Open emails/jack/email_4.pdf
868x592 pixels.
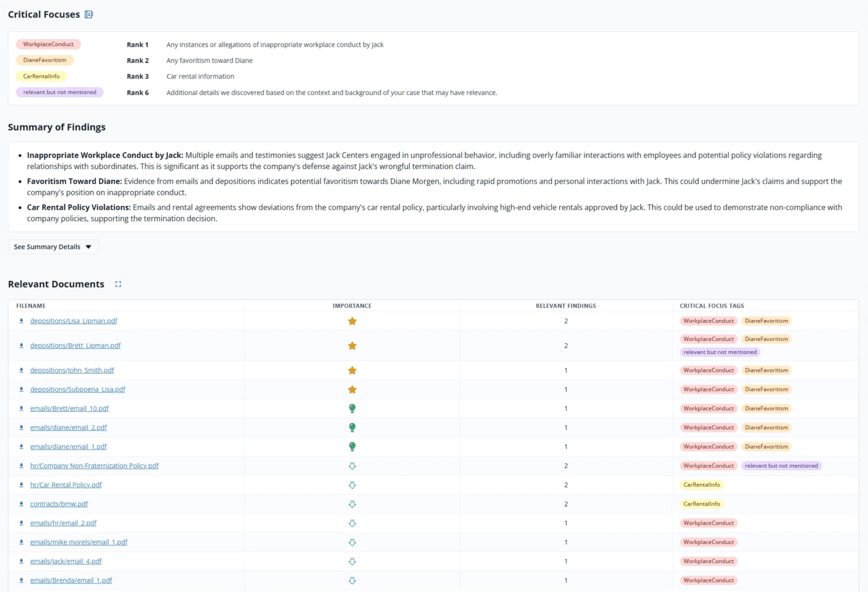coord(66,561)
